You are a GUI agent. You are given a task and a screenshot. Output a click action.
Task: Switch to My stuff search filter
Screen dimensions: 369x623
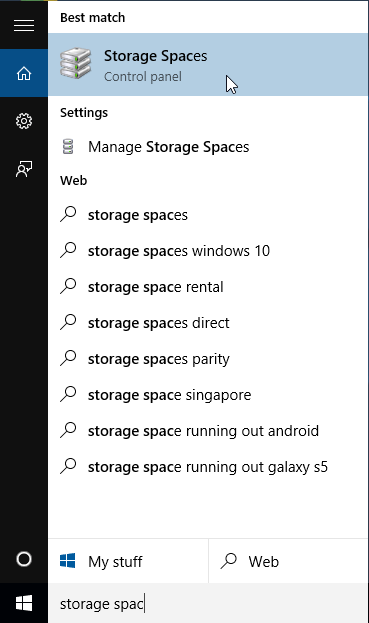[x=128, y=561]
